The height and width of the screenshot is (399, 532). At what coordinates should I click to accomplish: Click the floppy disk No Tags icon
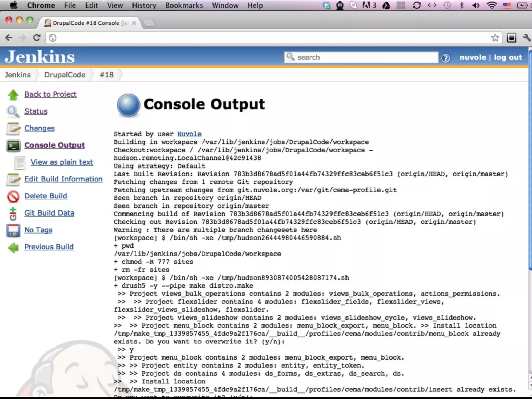pyautogui.click(x=13, y=230)
